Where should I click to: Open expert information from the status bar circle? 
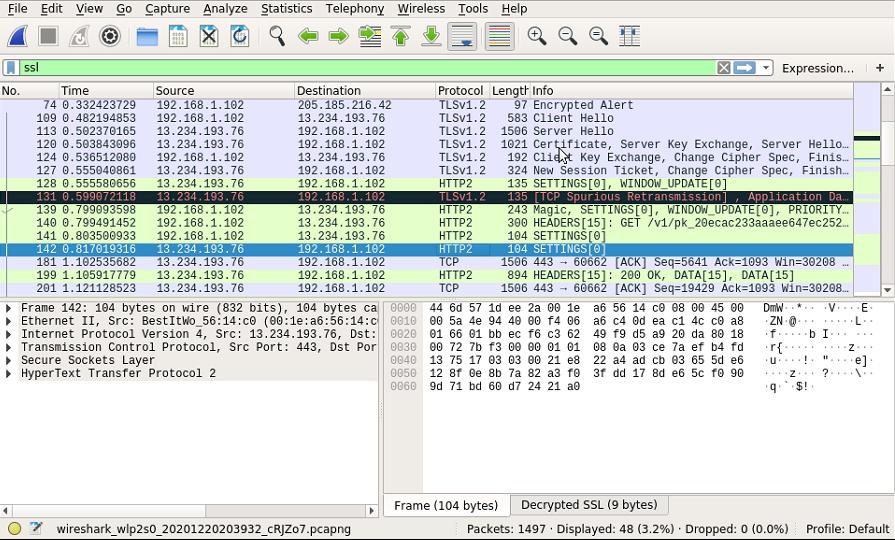coord(14,528)
